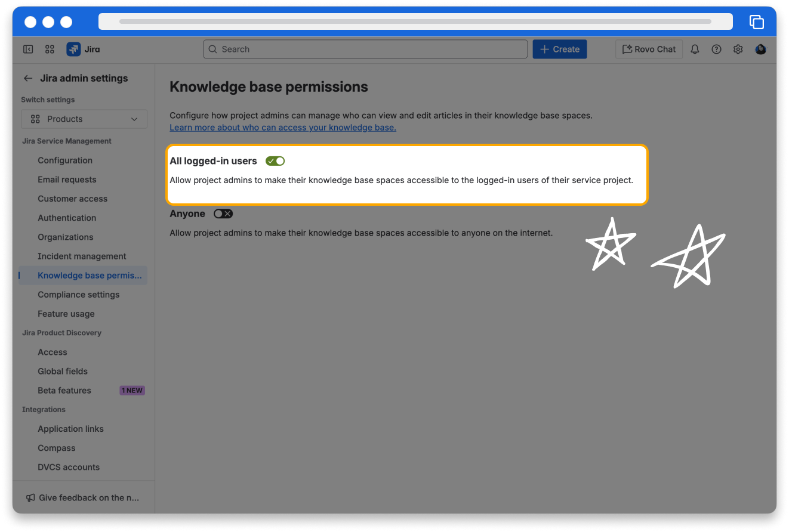Collapse the sidebar using the panel icon
The image size is (789, 532).
pos(28,50)
